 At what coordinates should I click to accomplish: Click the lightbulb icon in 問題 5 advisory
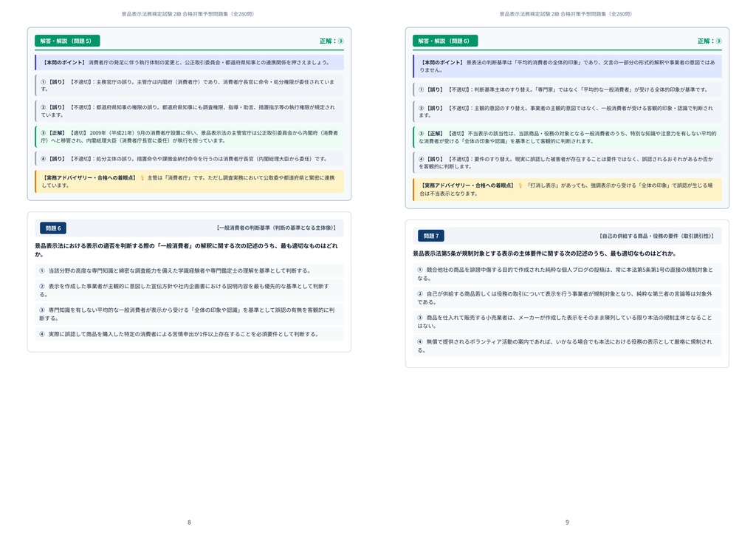[142, 178]
